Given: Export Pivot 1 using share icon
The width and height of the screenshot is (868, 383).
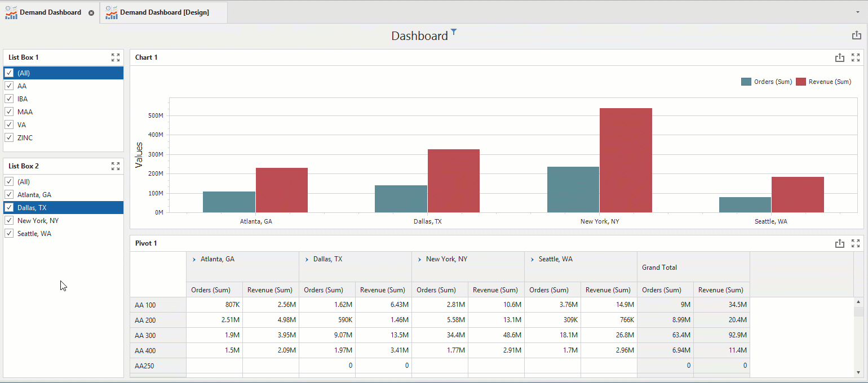Looking at the screenshot, I should (840, 243).
